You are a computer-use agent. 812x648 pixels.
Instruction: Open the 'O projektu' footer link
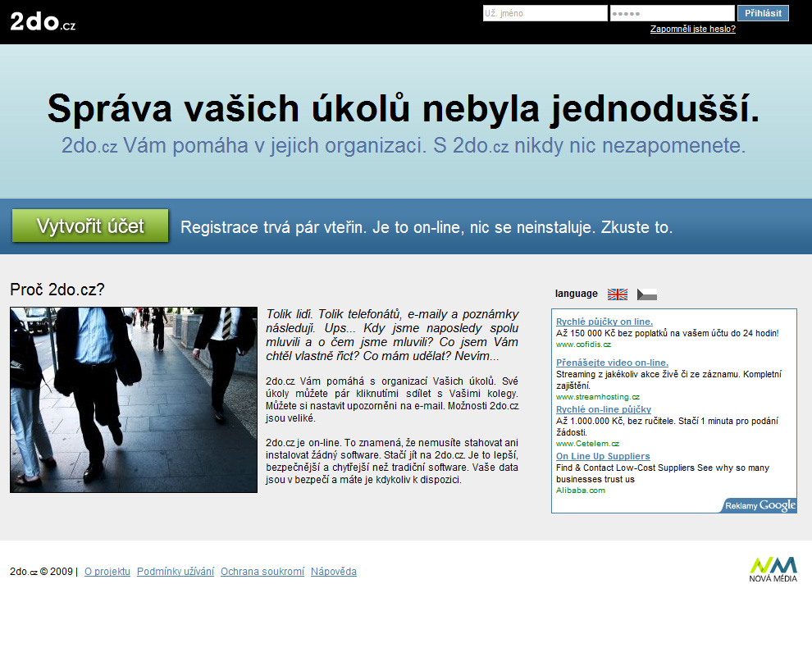point(107,572)
